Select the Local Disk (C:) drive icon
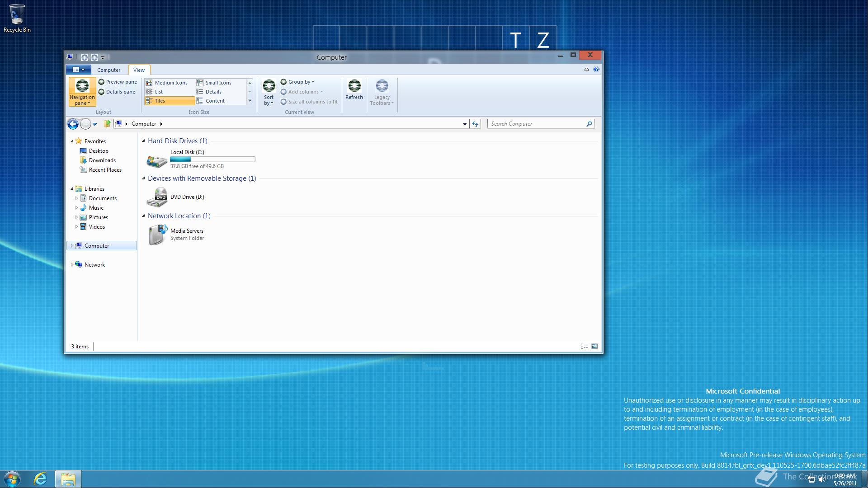This screenshot has width=868, height=488. pos(157,160)
